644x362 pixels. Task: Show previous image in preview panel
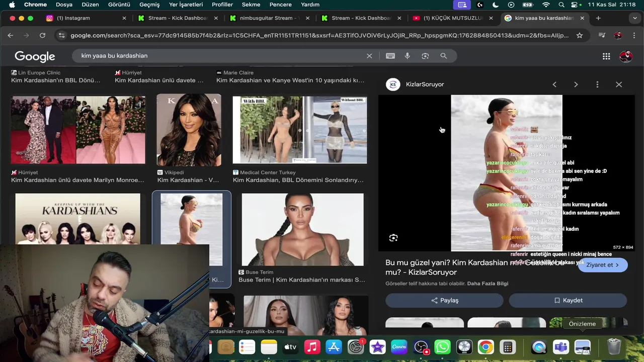554,84
